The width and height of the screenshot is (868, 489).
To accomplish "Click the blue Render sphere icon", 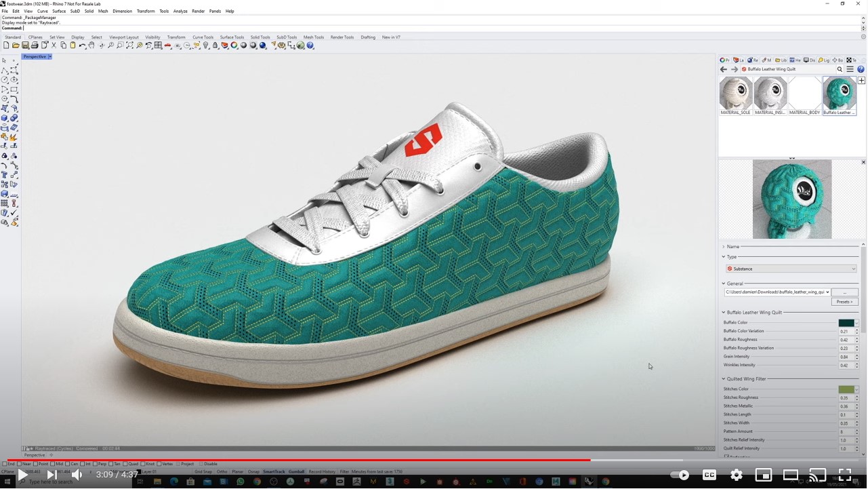I will point(262,45).
